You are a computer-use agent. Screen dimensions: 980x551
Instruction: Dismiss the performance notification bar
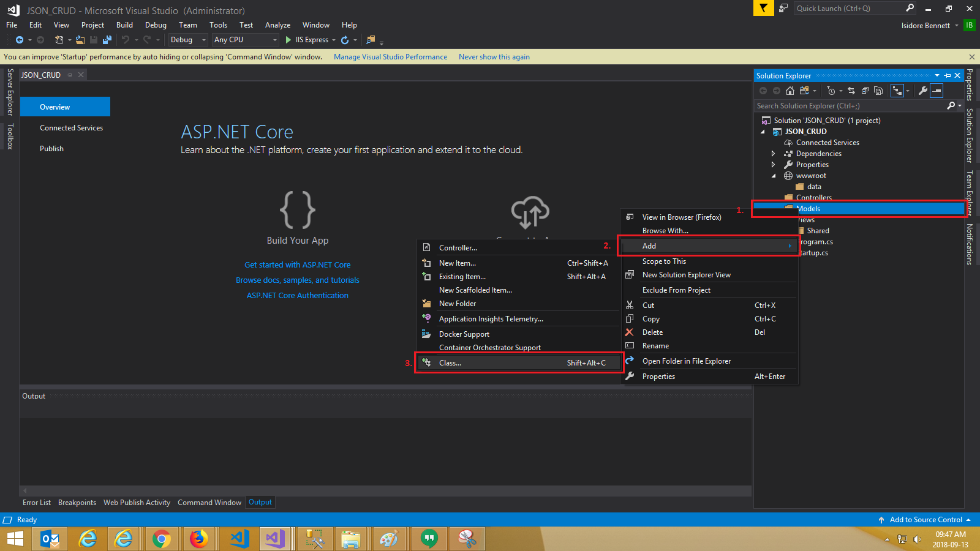coord(971,57)
